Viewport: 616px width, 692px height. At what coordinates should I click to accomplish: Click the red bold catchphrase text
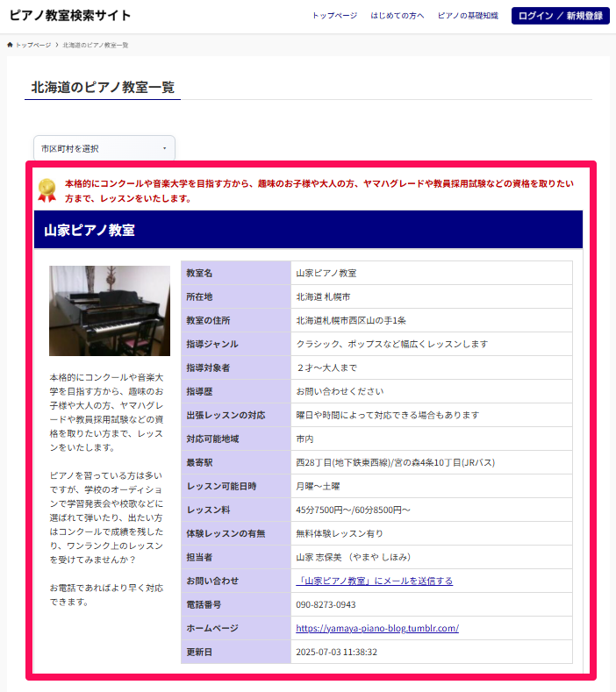[x=319, y=191]
